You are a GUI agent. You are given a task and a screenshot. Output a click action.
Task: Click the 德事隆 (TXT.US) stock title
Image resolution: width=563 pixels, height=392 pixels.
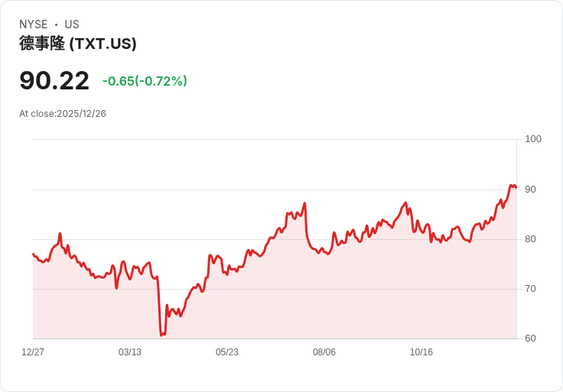pos(78,44)
